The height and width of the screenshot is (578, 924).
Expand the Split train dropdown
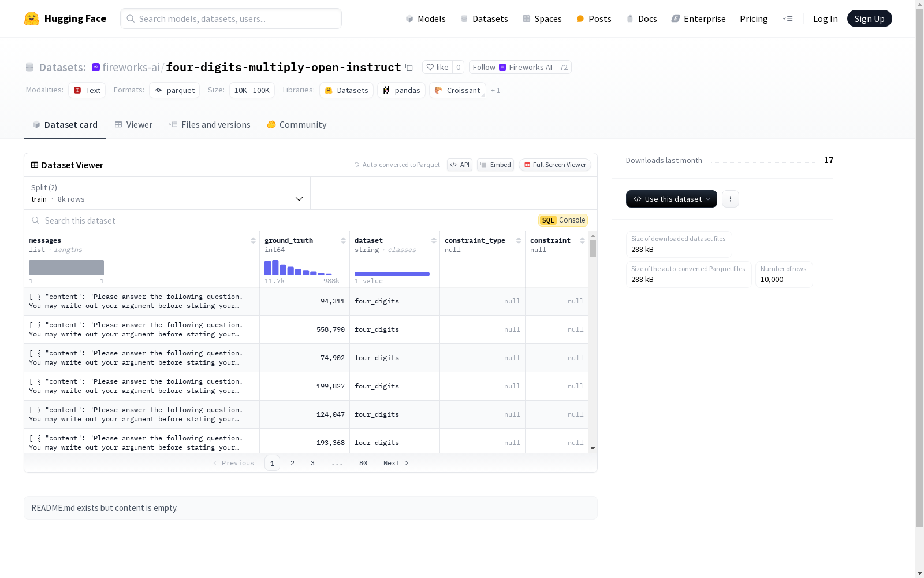tap(167, 193)
